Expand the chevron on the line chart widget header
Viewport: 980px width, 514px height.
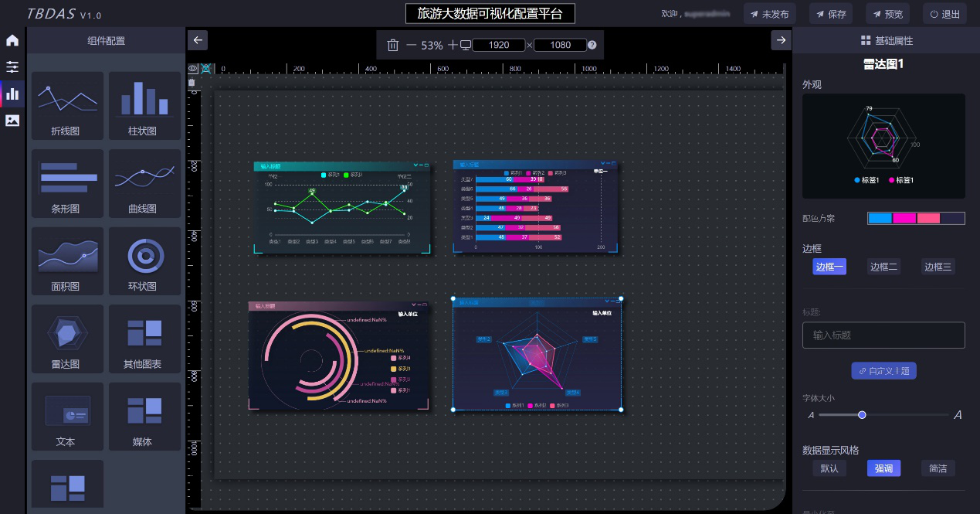click(x=415, y=165)
